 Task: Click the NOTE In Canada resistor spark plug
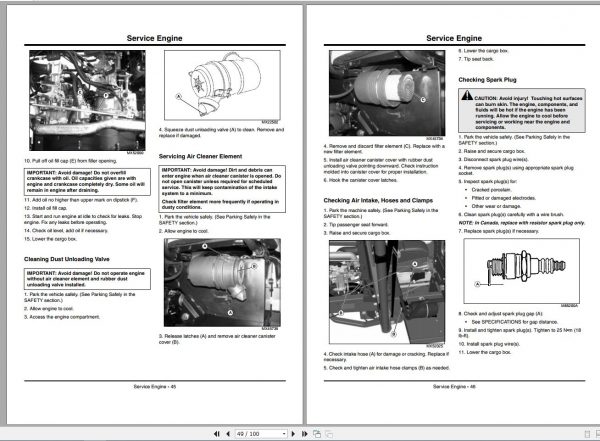point(522,223)
